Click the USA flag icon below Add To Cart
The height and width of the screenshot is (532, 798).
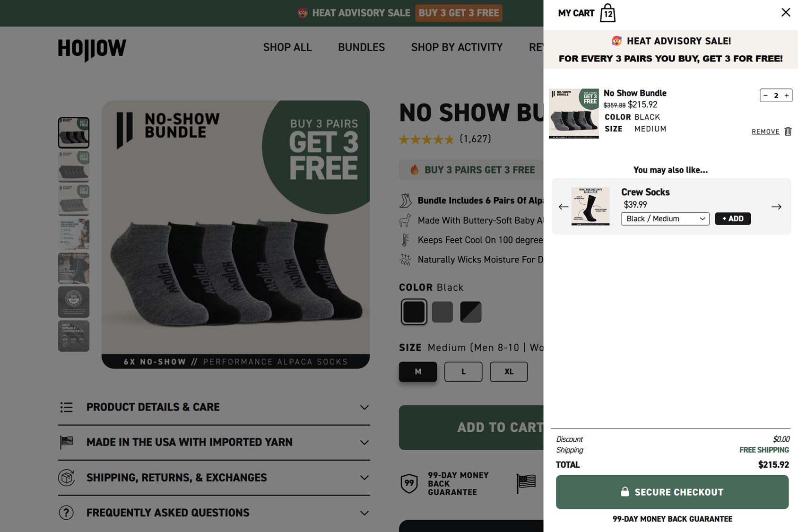(x=526, y=483)
